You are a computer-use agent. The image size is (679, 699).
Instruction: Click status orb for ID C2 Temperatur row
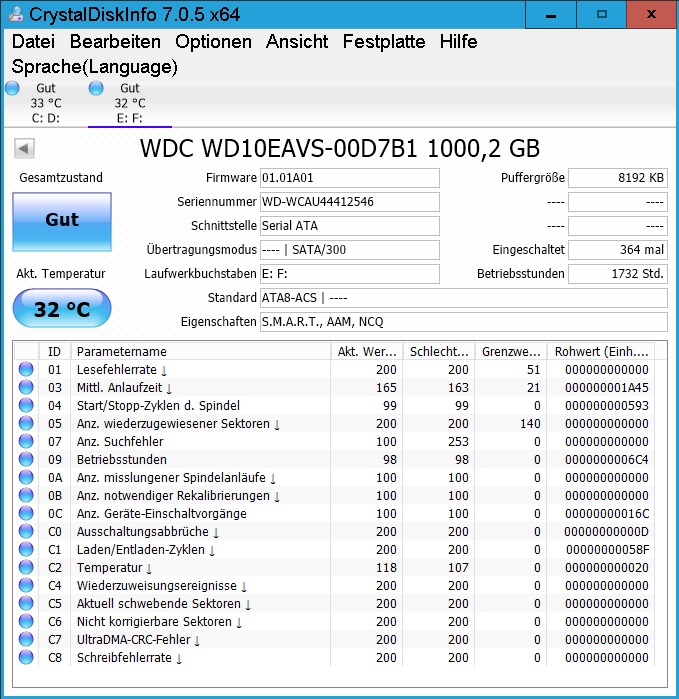click(x=26, y=567)
